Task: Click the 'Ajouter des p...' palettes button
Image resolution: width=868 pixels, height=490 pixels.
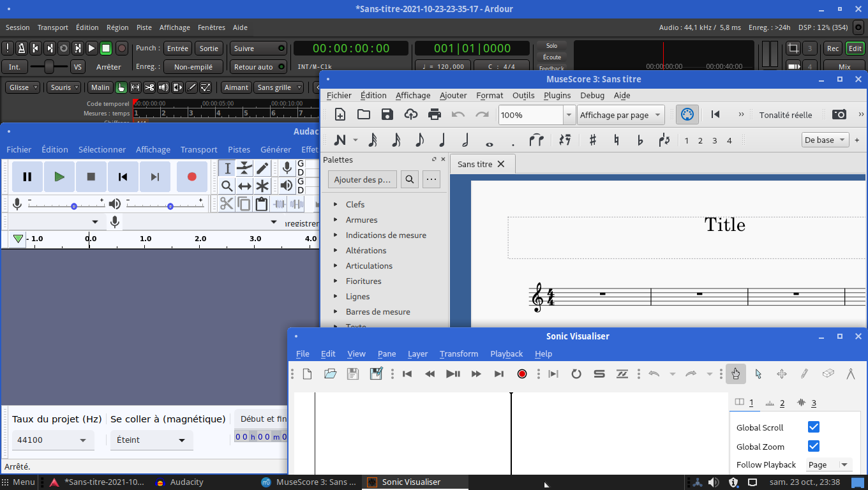Action: (362, 179)
